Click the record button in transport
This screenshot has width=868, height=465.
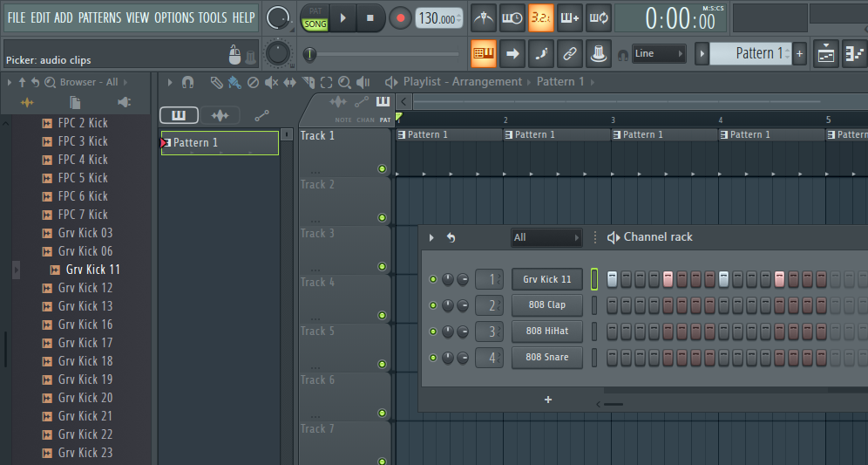point(401,17)
